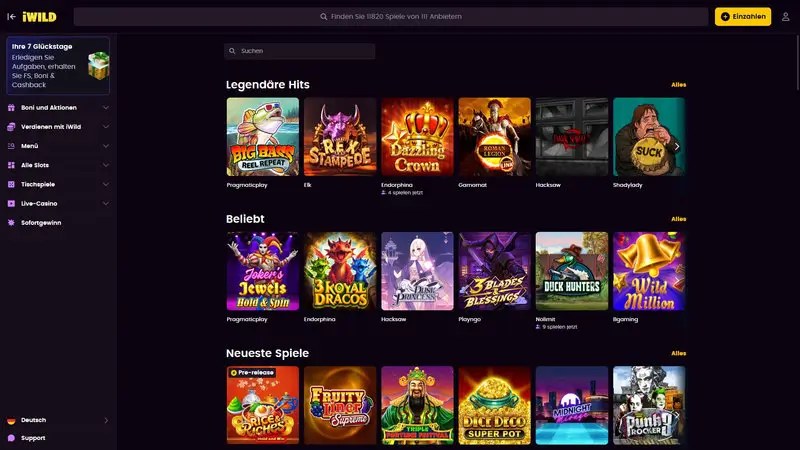The width and height of the screenshot is (800, 450).
Task: Click the Legendäre Hits heading
Action: click(x=268, y=85)
